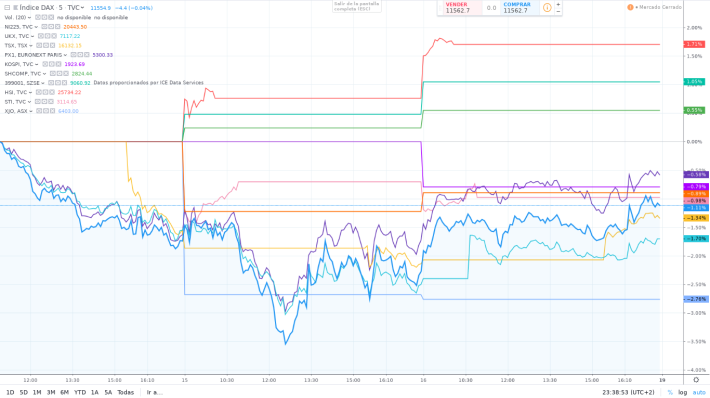The image size is (710, 398).
Task: Remove KOSPI, TVC series
Action: [58, 64]
